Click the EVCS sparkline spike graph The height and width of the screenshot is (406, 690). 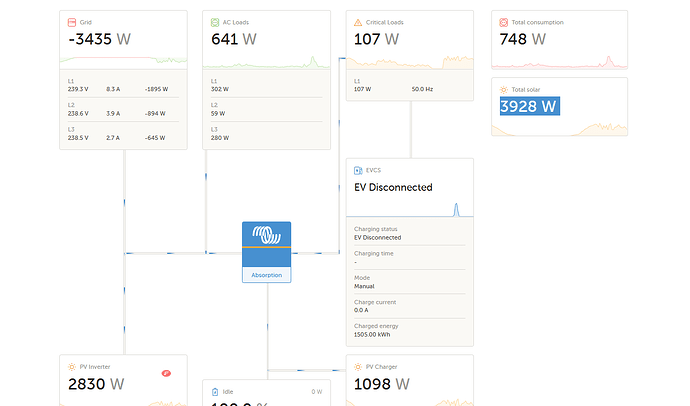tap(456, 209)
